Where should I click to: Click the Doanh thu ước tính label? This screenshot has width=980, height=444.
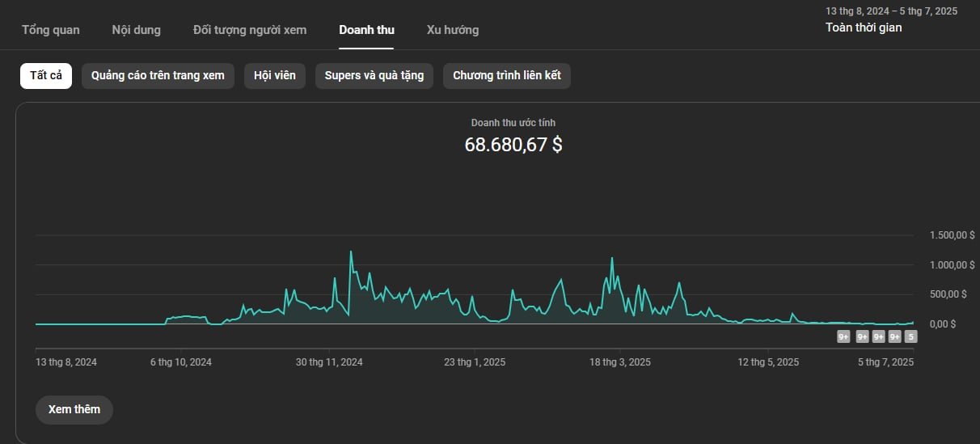coord(513,123)
